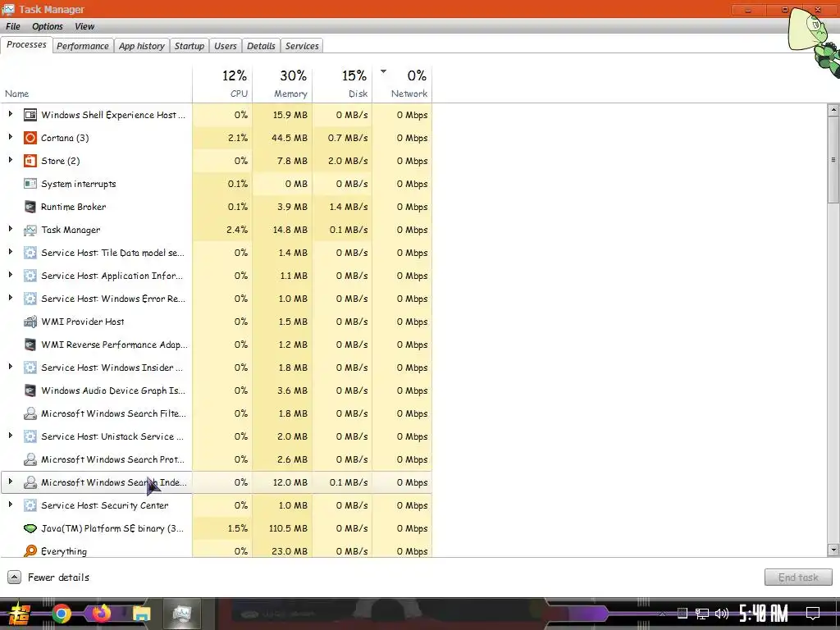Sort processes by CPU column header

tap(222, 84)
